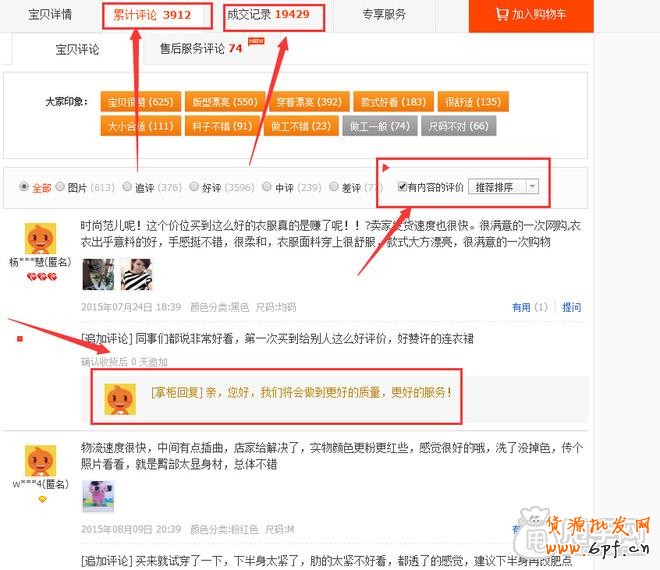Viewport: 660px width, 570px height.
Task: Open the second review's photo thumbnail
Action: point(98,496)
